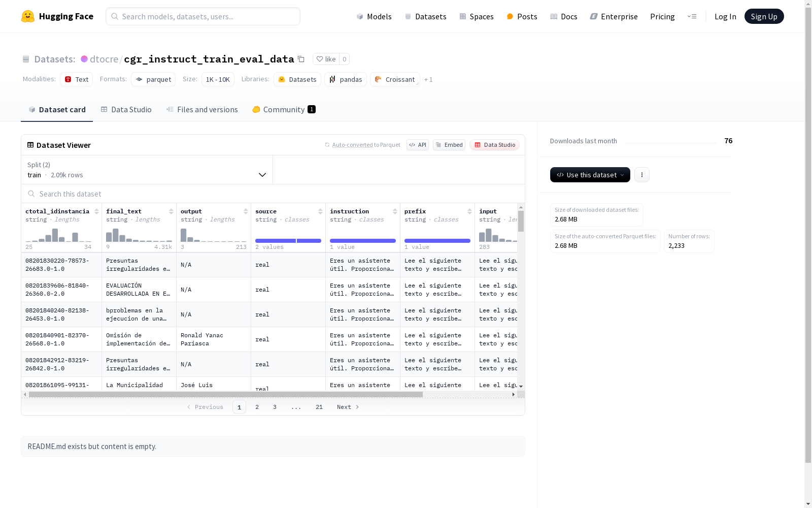Open the Use this dataset dropdown

590,175
